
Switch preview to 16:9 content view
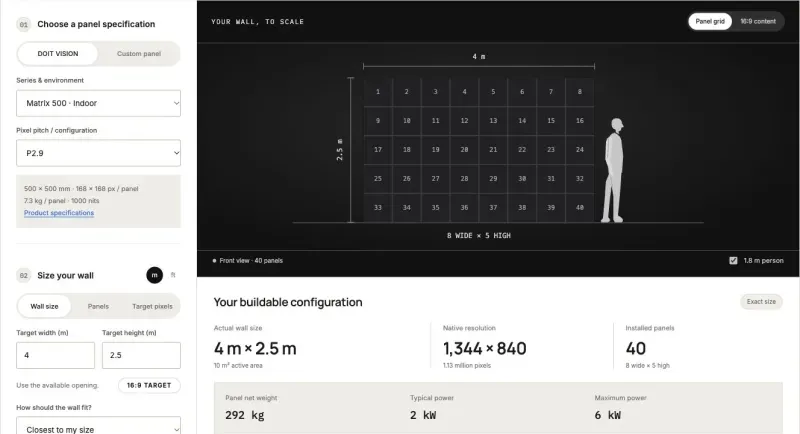point(758,21)
